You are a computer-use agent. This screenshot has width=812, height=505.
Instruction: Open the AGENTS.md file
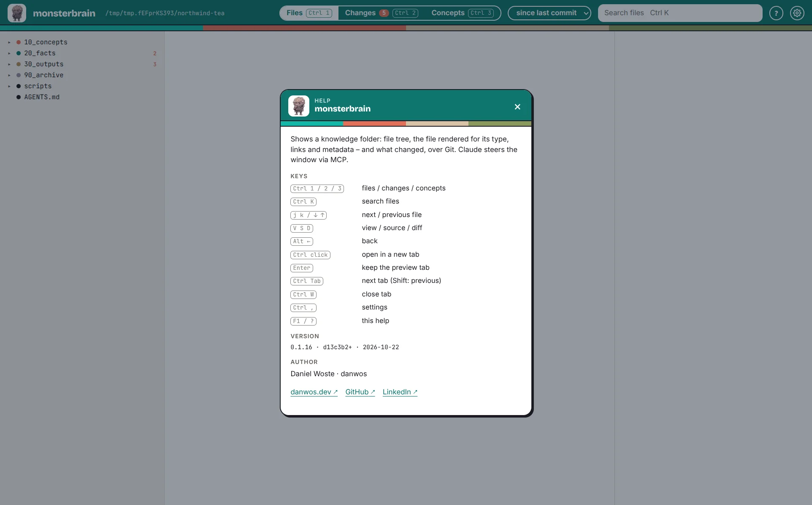tap(42, 97)
